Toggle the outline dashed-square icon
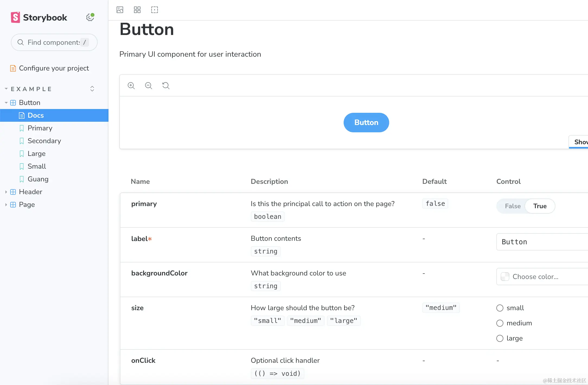 pos(155,10)
